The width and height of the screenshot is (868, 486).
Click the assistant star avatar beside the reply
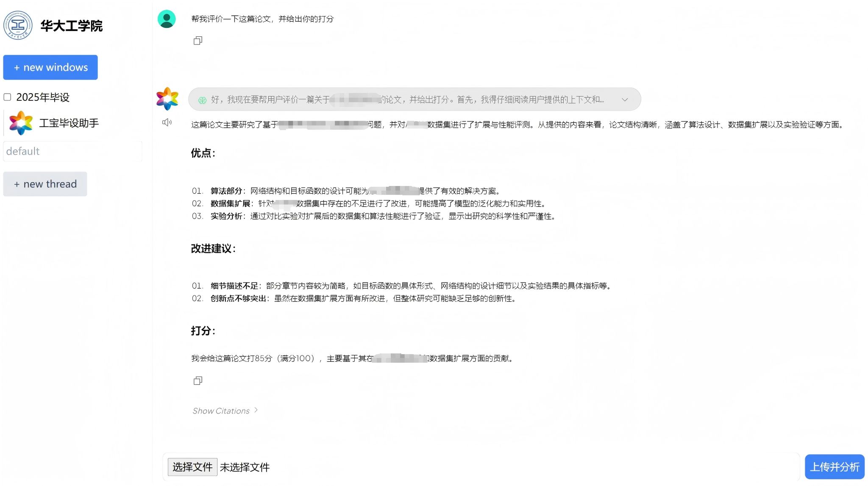tap(167, 99)
